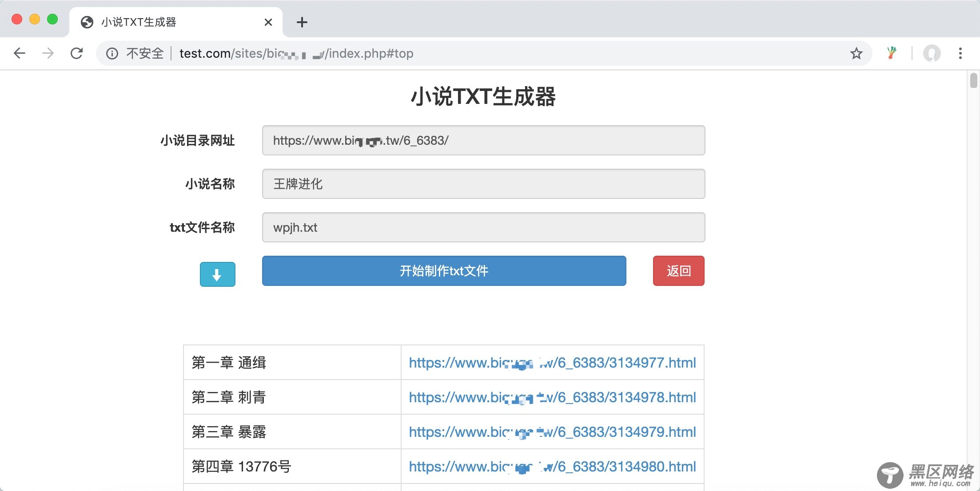This screenshot has height=491, width=980.
Task: Click the browser profile avatar icon
Action: [932, 53]
